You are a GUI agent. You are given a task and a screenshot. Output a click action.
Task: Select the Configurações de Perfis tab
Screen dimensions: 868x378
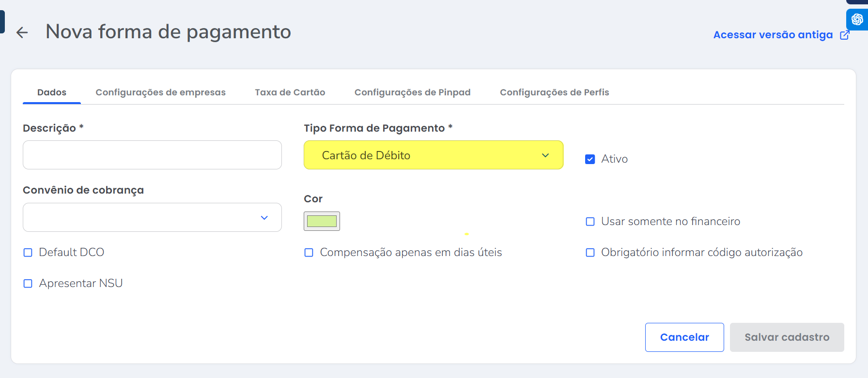[554, 92]
